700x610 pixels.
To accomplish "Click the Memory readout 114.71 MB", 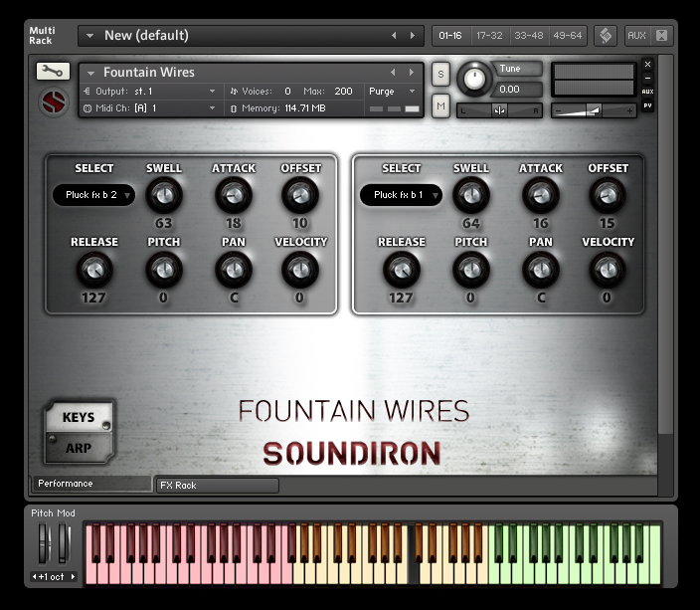I will tap(305, 108).
